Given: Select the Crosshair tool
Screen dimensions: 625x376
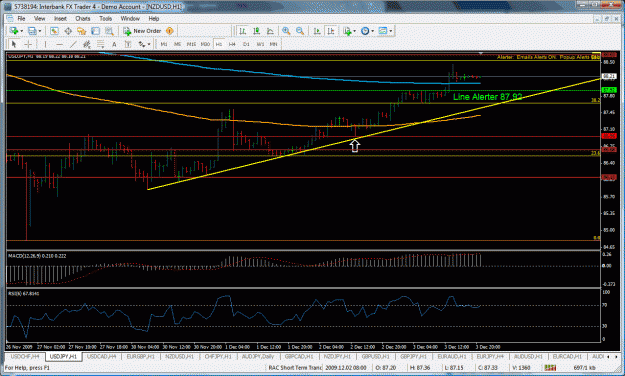Looking at the screenshot, I should tap(28, 44).
